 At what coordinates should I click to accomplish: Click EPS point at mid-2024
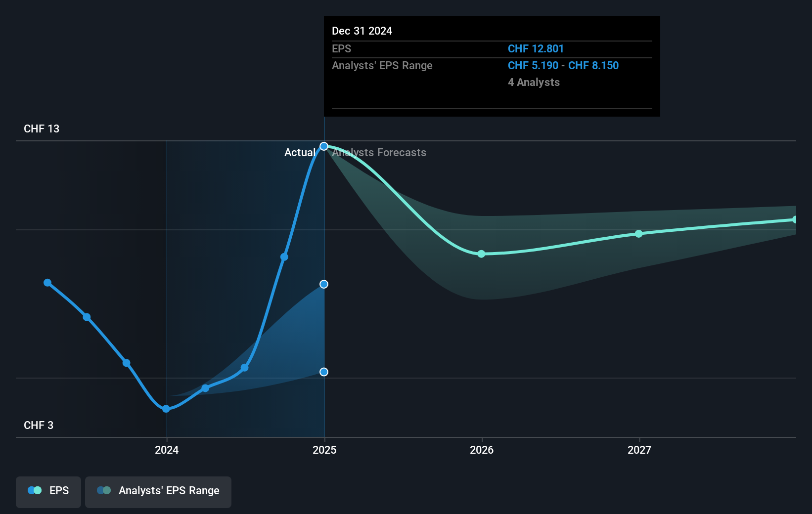(x=244, y=368)
